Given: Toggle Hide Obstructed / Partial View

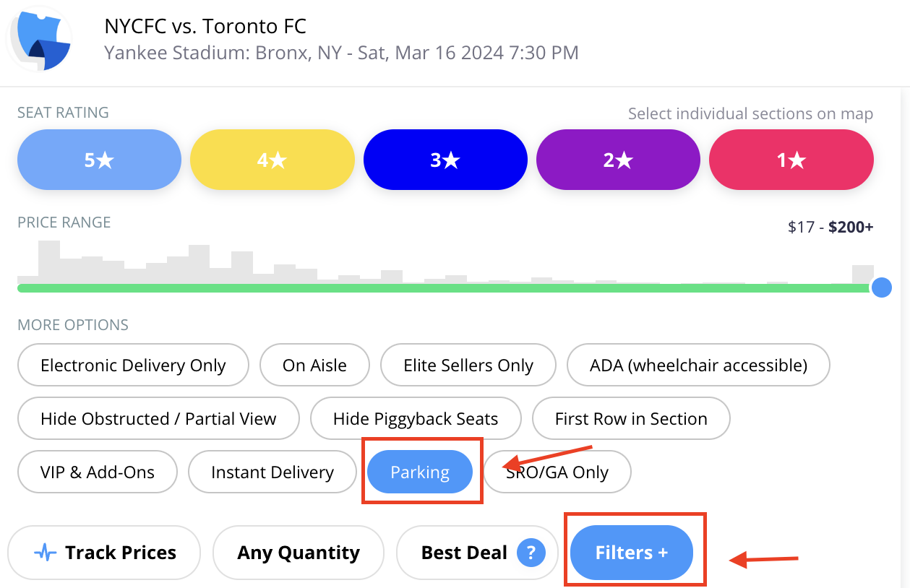Looking at the screenshot, I should (x=158, y=419).
